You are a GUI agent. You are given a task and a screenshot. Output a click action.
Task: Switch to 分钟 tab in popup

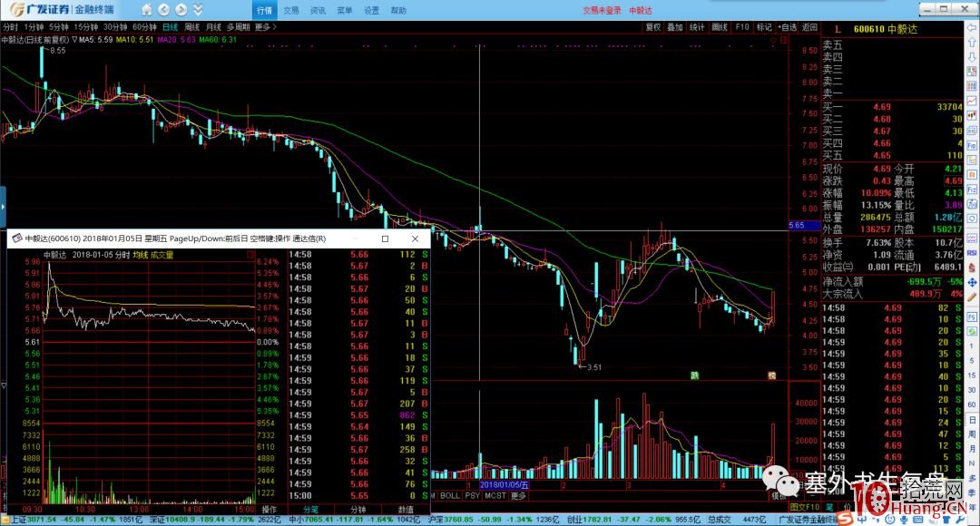pos(358,509)
